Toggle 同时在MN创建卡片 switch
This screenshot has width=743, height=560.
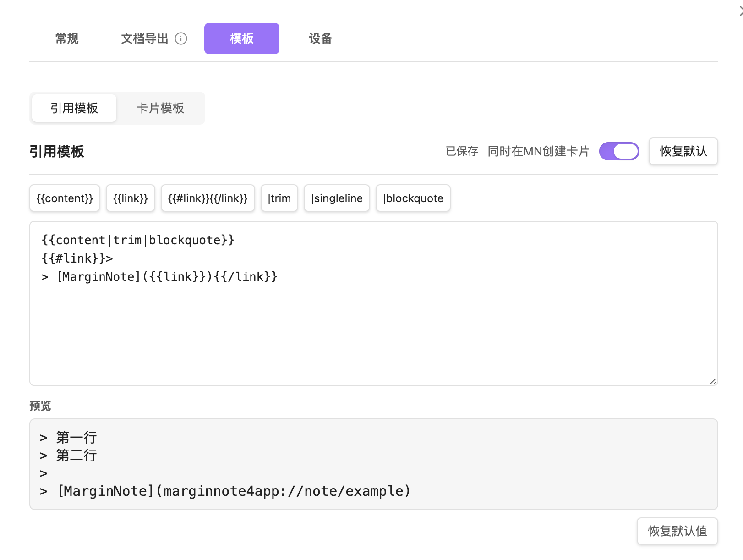coord(619,151)
